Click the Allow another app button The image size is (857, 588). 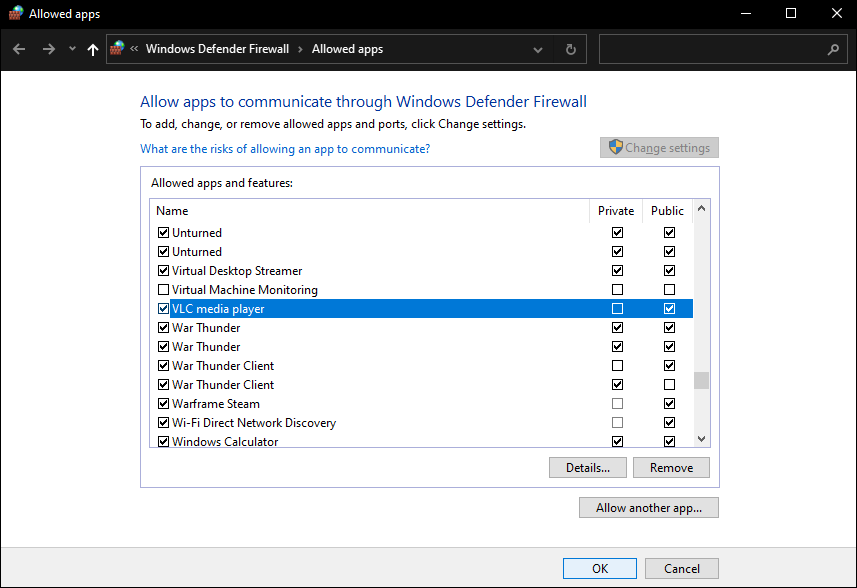coord(648,508)
